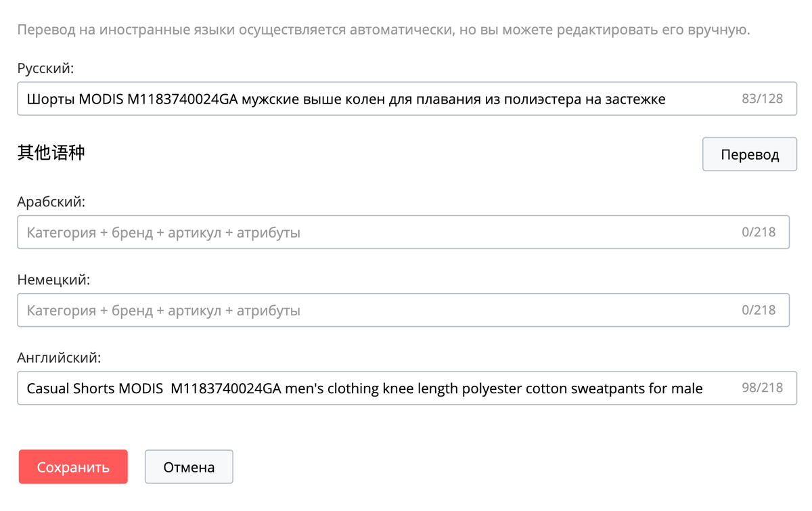This screenshot has width=812, height=511.
Task: Click the 98/218 character counter
Action: tap(762, 388)
